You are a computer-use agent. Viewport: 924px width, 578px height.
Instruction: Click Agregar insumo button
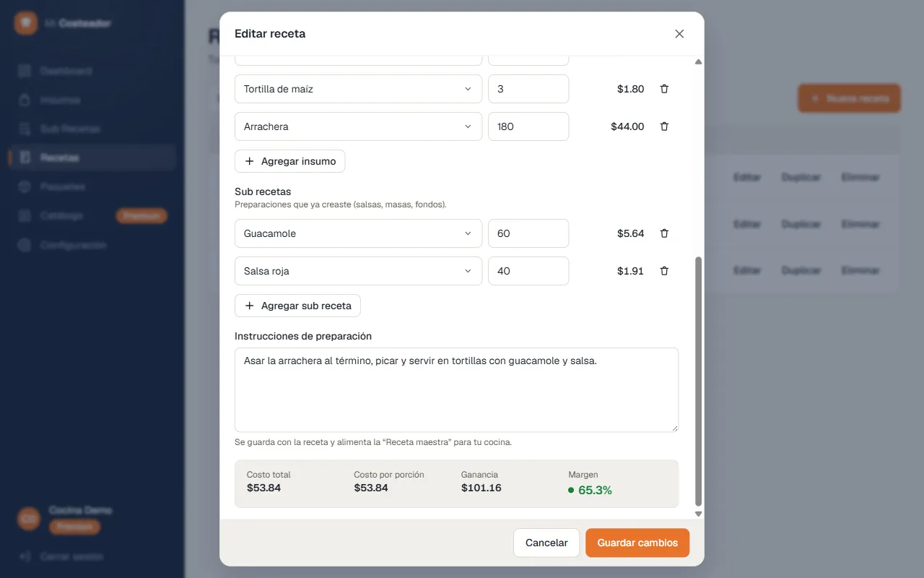[290, 161]
